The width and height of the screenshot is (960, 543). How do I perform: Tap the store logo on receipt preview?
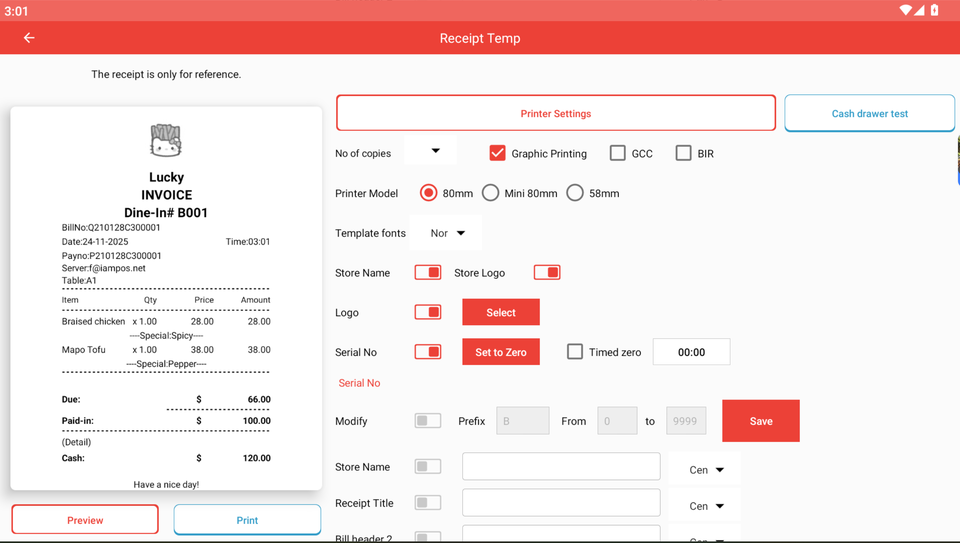[166, 141]
